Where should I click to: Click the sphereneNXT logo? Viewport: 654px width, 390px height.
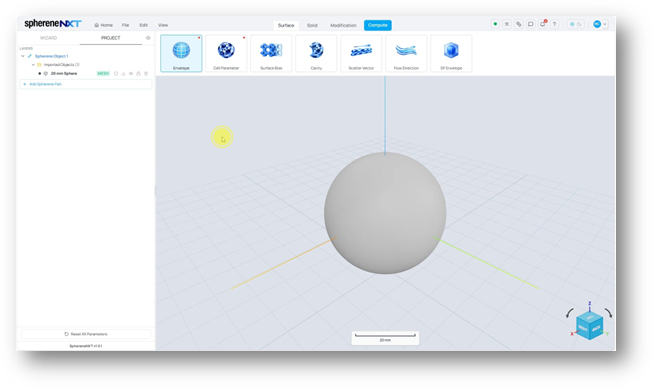[53, 24]
